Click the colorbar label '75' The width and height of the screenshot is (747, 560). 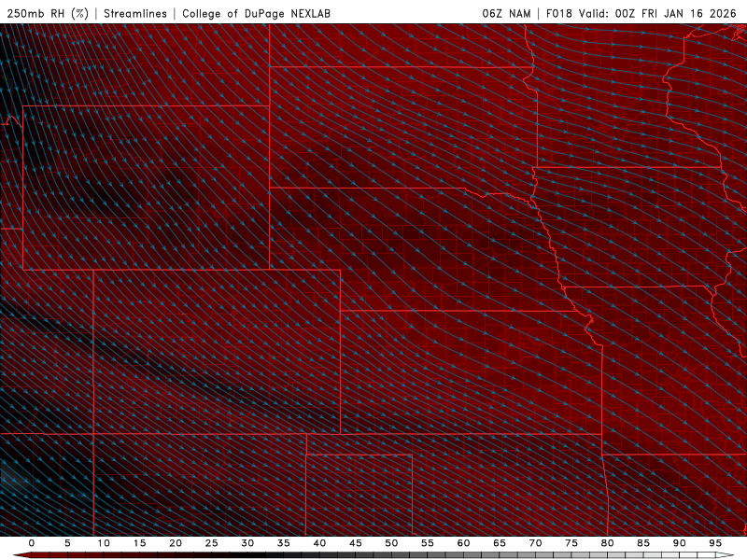[571, 543]
